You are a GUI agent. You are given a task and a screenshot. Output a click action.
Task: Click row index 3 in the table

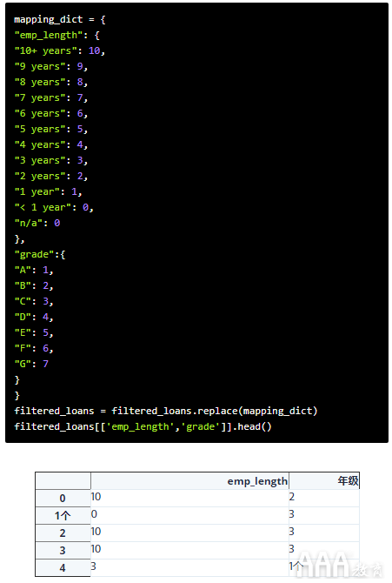tap(63, 550)
